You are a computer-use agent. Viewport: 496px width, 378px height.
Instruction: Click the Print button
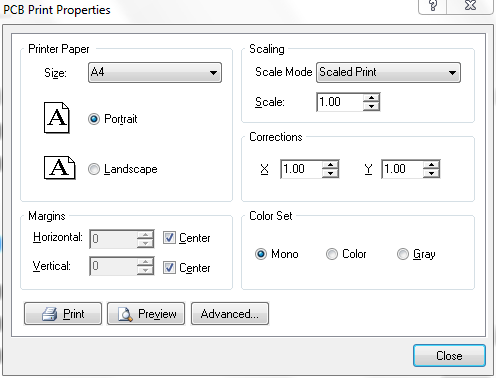point(63,314)
